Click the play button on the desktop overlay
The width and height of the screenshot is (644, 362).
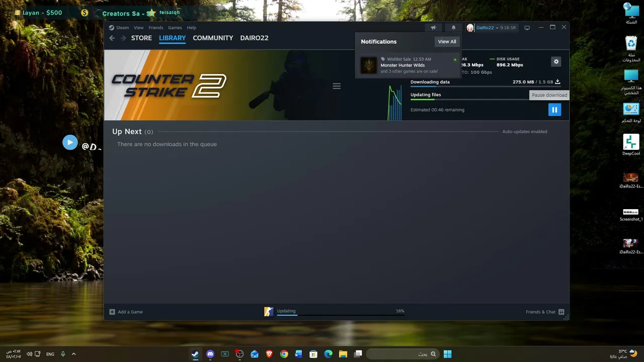coord(70,143)
